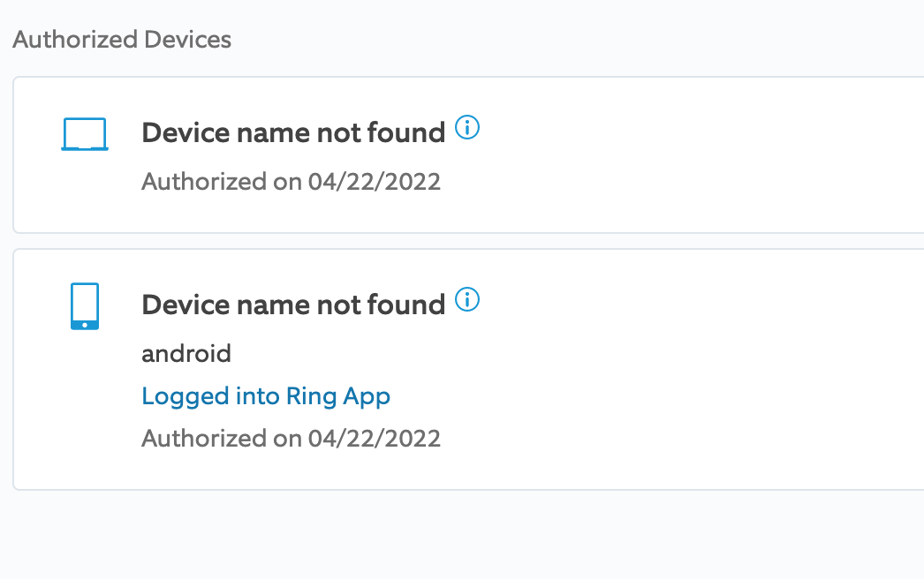Select the bottom authorized device card
Viewport: 924px width, 579px height.
click(462, 368)
